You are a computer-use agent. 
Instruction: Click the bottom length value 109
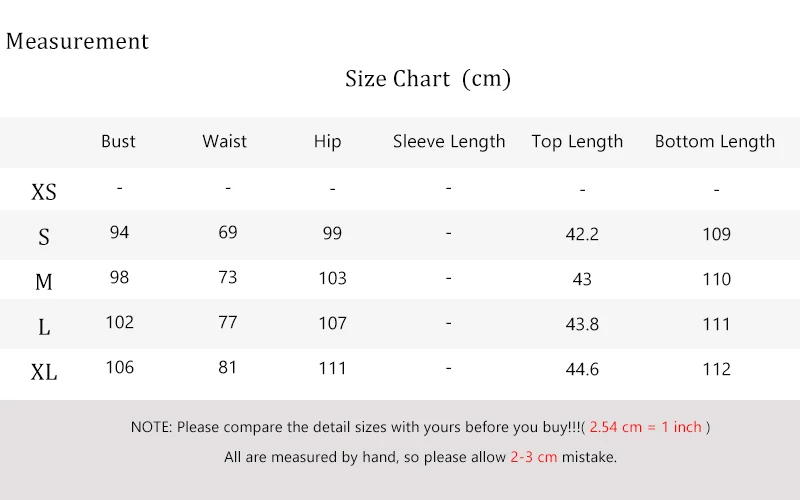[716, 234]
